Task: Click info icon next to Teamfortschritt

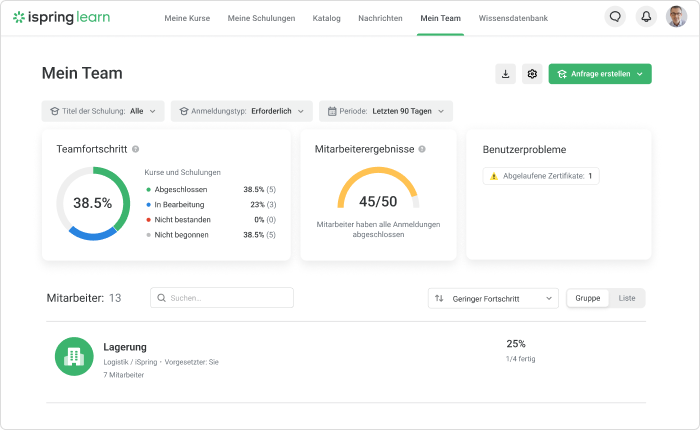Action: coord(135,149)
